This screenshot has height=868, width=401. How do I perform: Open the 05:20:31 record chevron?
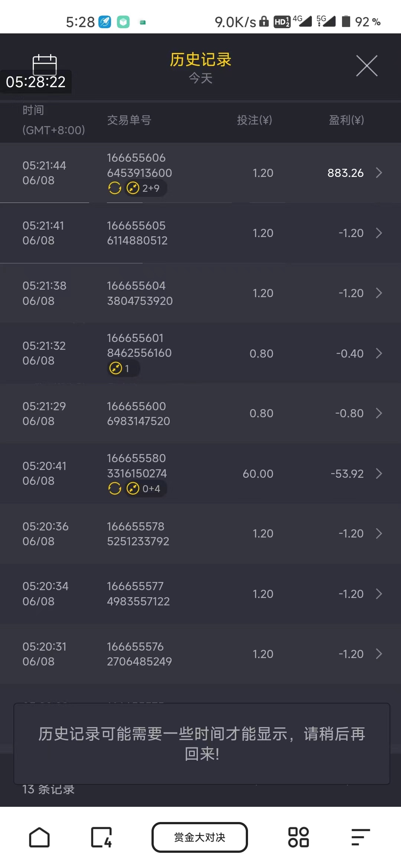tap(379, 654)
